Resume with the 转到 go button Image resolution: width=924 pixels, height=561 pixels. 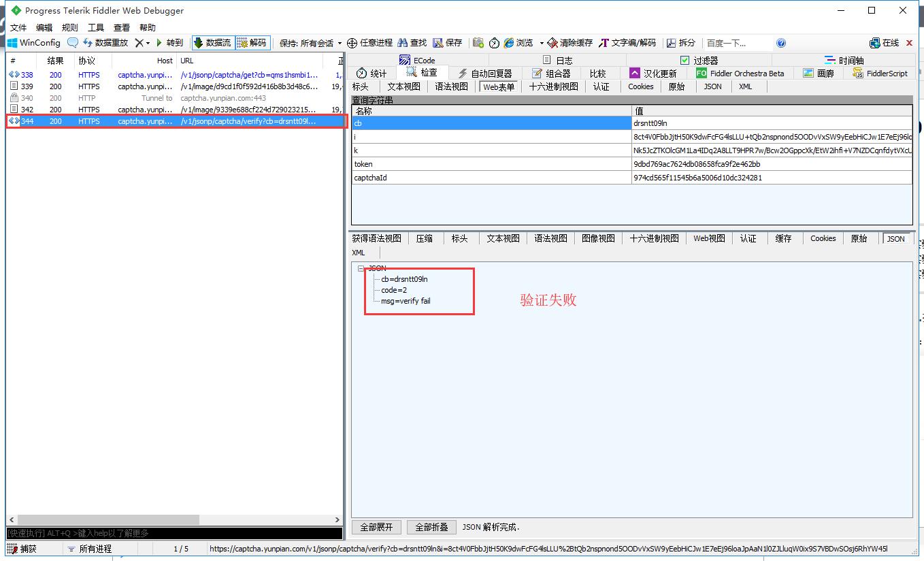click(x=169, y=43)
